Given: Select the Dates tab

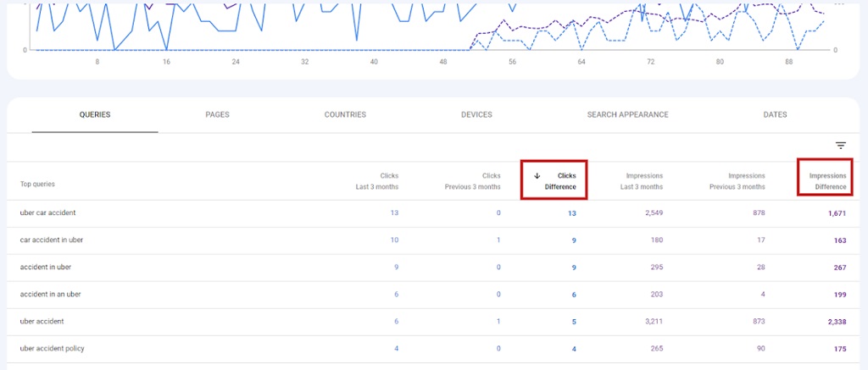Looking at the screenshot, I should pyautogui.click(x=775, y=115).
